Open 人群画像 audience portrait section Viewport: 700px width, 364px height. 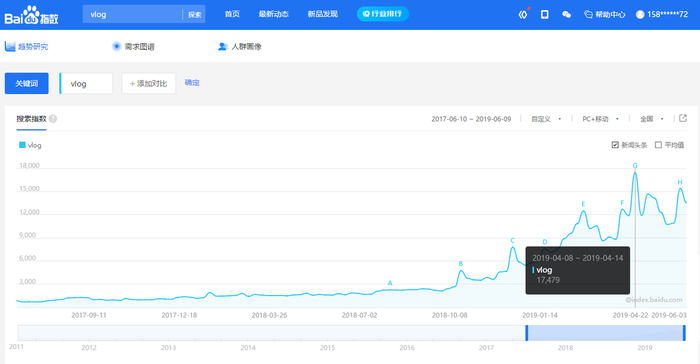click(240, 46)
